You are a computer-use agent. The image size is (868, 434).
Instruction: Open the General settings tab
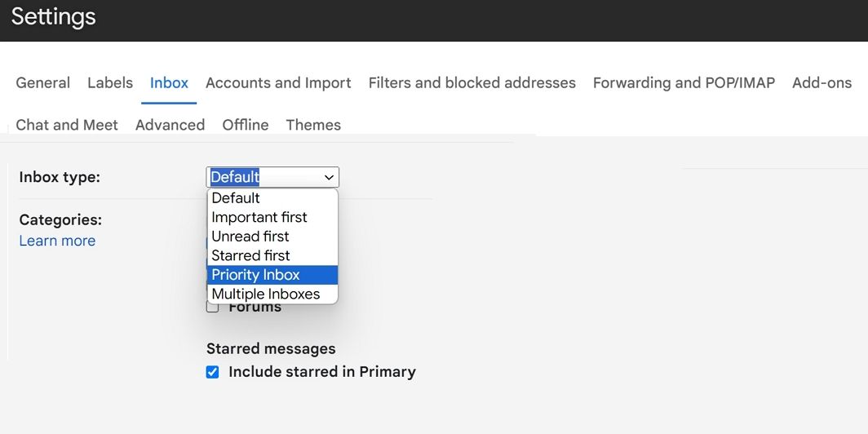pyautogui.click(x=42, y=82)
